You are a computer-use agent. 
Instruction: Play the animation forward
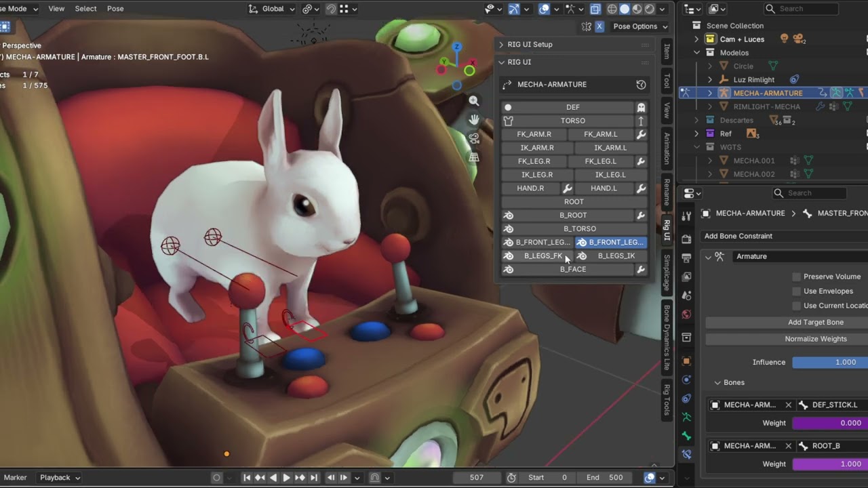(286, 478)
